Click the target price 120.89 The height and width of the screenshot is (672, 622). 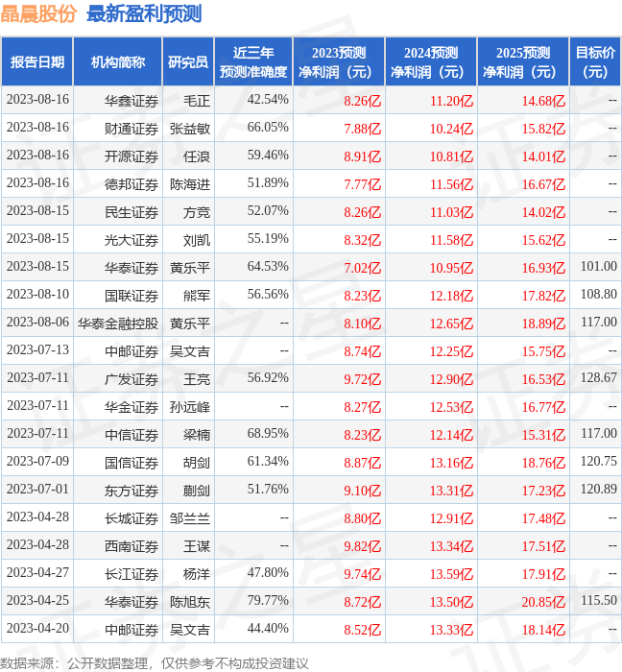tap(598, 489)
